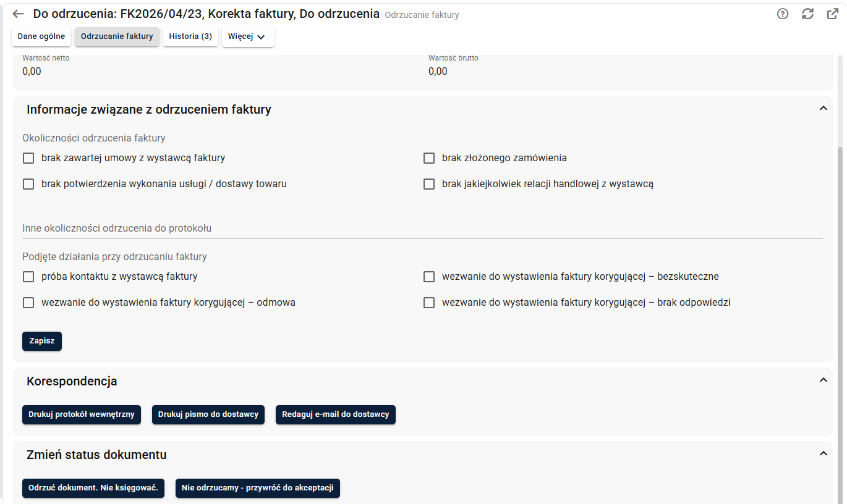
Task: Click the back arrow icon
Action: coord(18,14)
